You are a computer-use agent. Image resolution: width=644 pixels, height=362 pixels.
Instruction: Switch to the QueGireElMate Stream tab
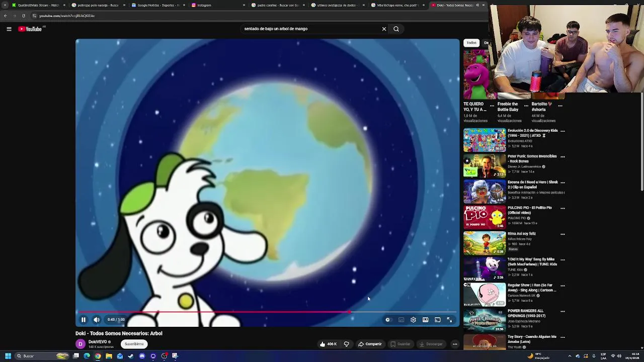pyautogui.click(x=38, y=5)
